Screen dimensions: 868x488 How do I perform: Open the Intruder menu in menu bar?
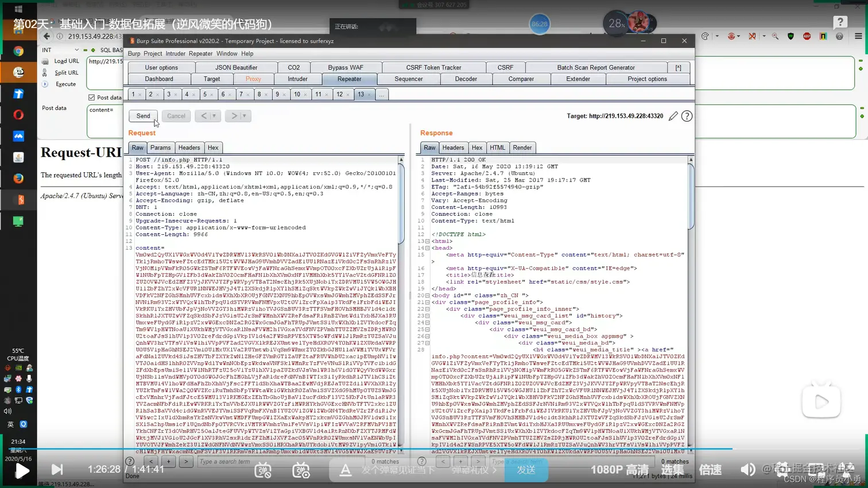tap(175, 53)
